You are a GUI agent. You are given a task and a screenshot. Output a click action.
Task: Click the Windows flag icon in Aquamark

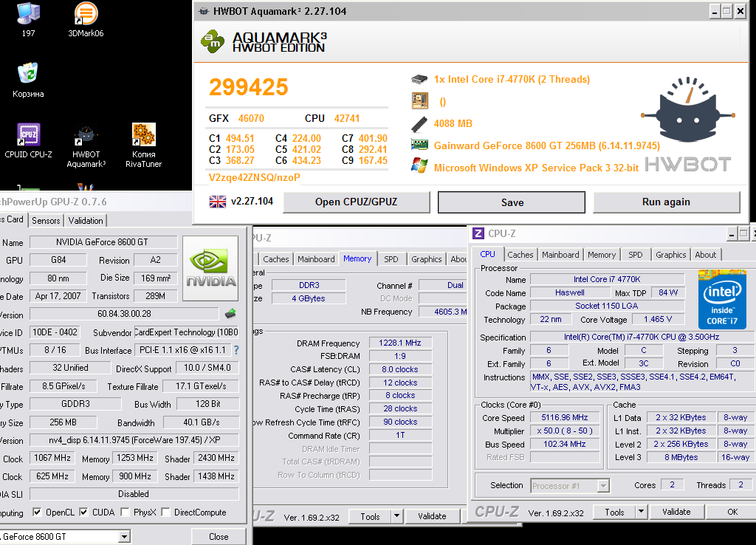[419, 166]
